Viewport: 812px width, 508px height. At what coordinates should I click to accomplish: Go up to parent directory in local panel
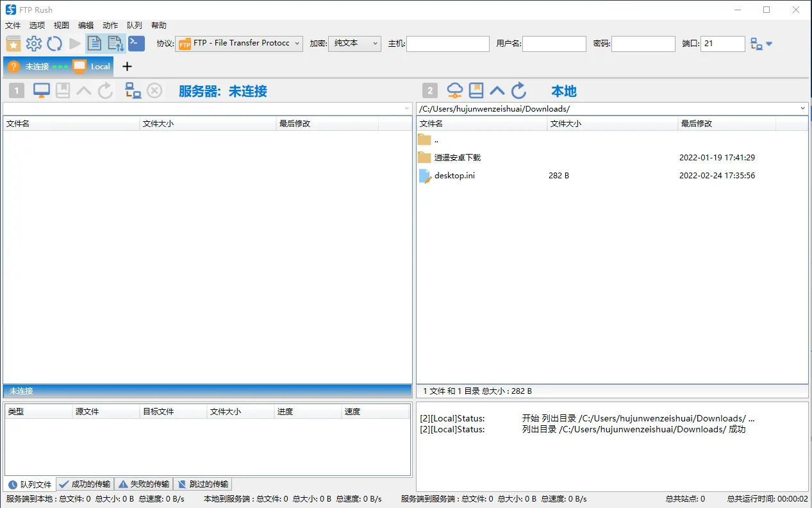[497, 90]
